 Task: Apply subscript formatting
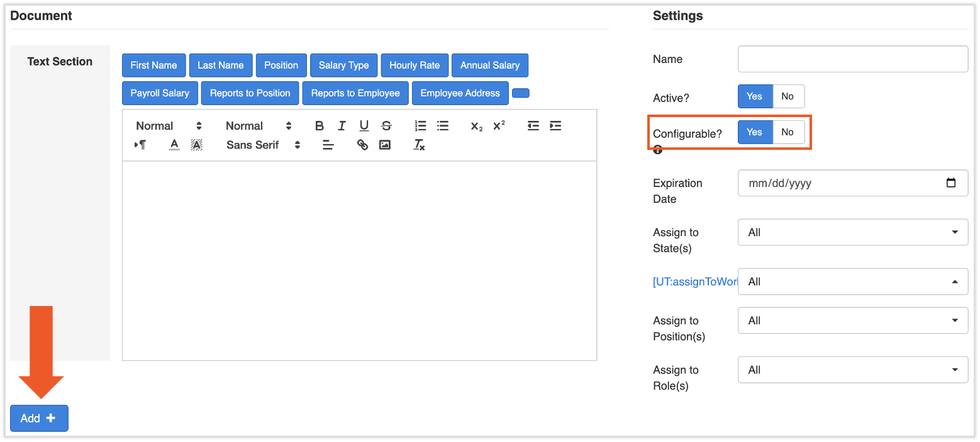point(477,126)
